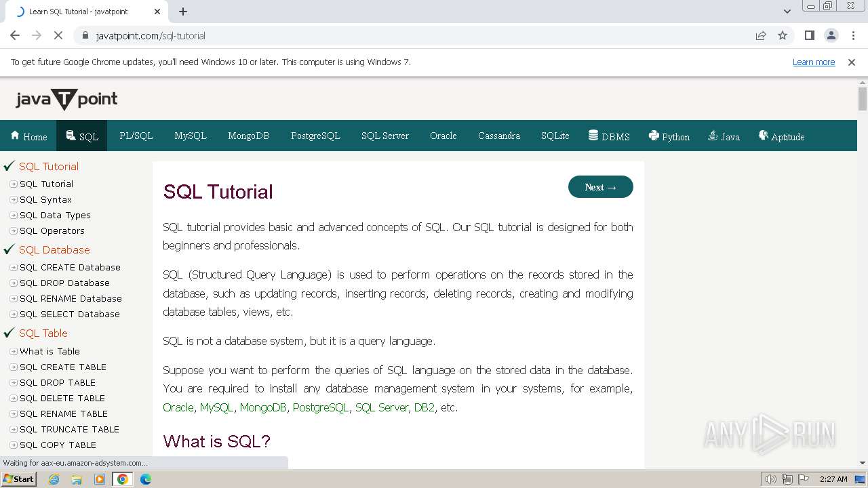Share this page from the address bar
This screenshot has height=488, width=868.
[x=761, y=35]
